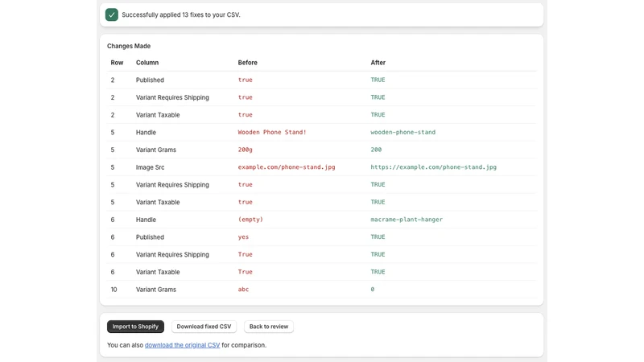Select 'example.com/phone-stand.jpg' before value
The image size is (644, 362).
pos(287,167)
